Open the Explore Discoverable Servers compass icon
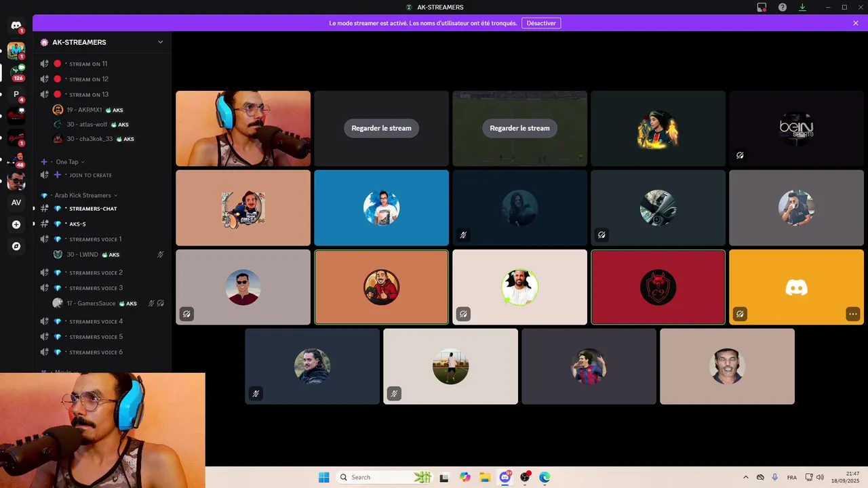This screenshot has height=488, width=868. 16,246
